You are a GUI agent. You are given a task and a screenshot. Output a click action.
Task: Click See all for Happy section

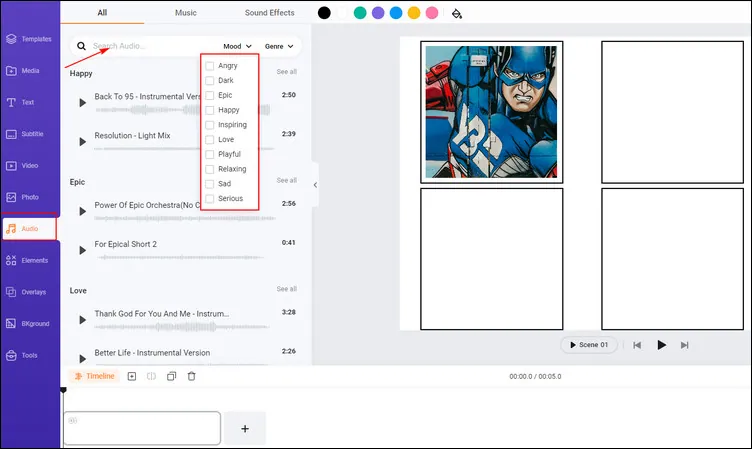pos(286,71)
